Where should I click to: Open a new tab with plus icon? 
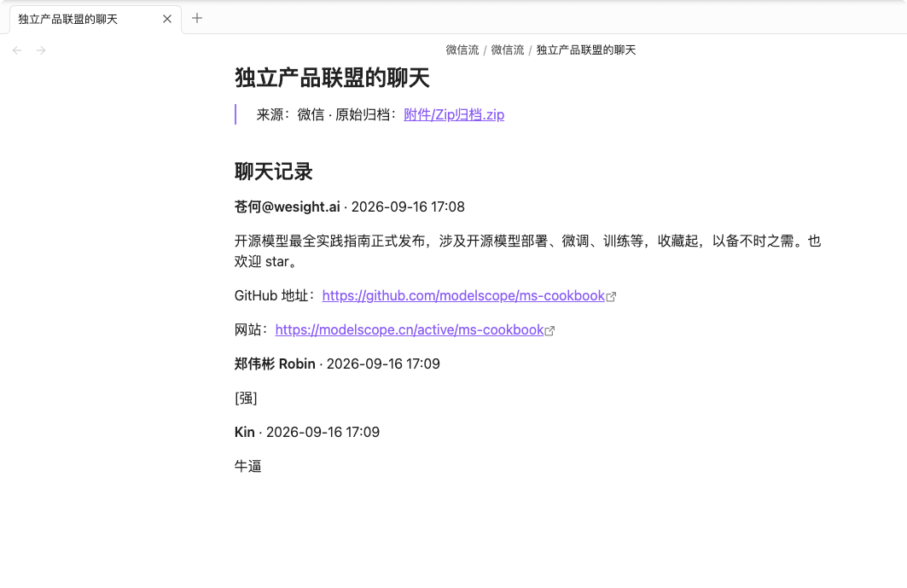point(196,19)
